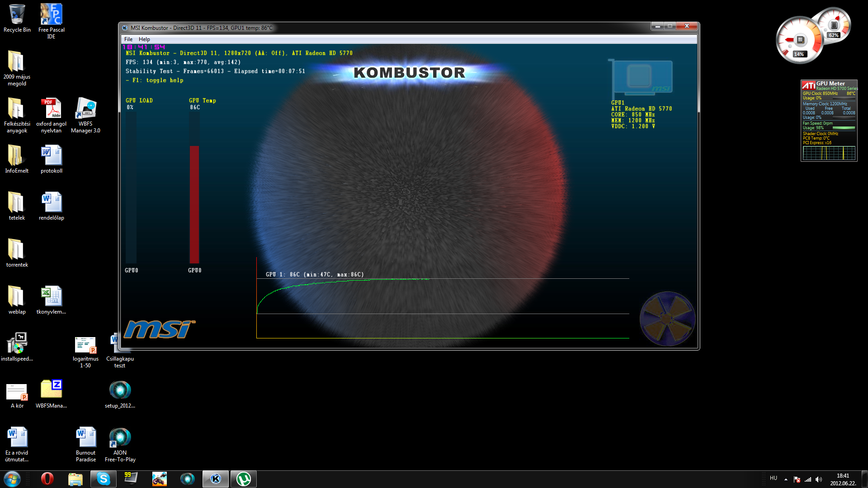The image size is (868, 488).
Task: Select the Felkészítési anyagok folder
Action: click(17, 115)
